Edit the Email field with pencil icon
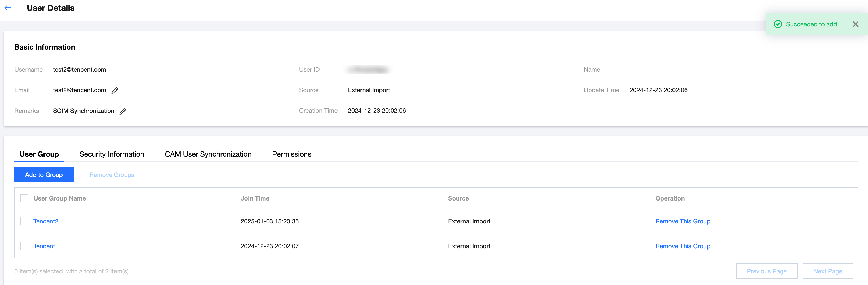Viewport: 868px width, 285px height. tap(115, 90)
